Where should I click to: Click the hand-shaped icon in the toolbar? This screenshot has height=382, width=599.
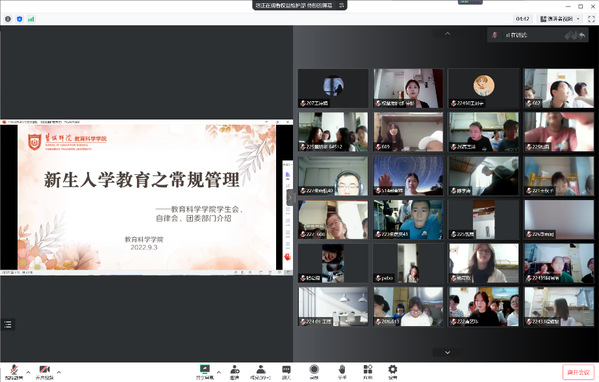342,372
